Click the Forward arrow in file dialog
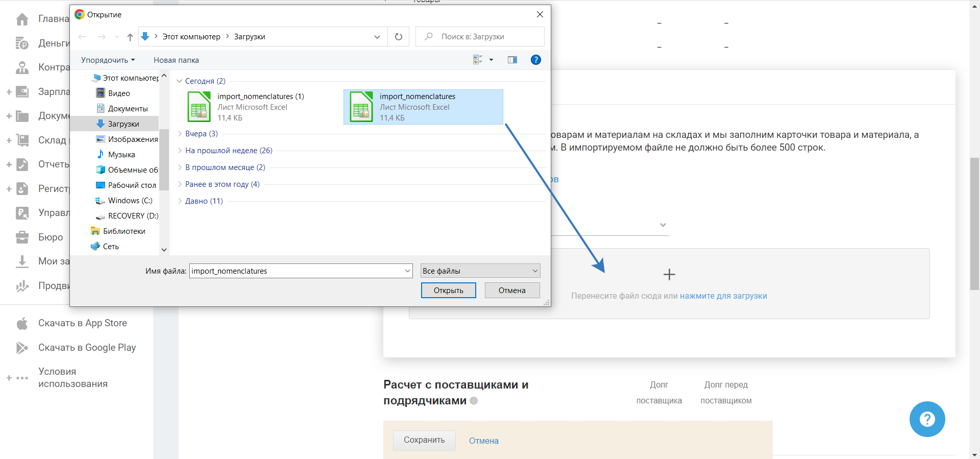 (x=102, y=37)
